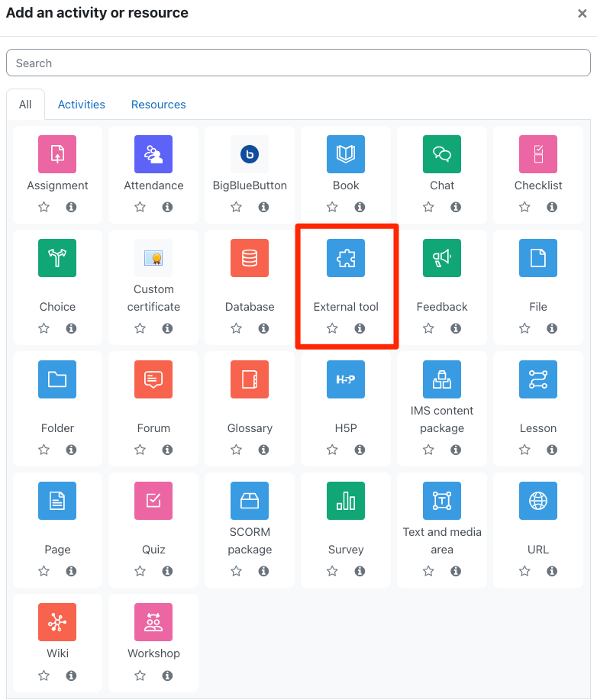Viewport: 597px width, 700px height.
Task: Select the Custom certificate icon
Action: [x=153, y=258]
